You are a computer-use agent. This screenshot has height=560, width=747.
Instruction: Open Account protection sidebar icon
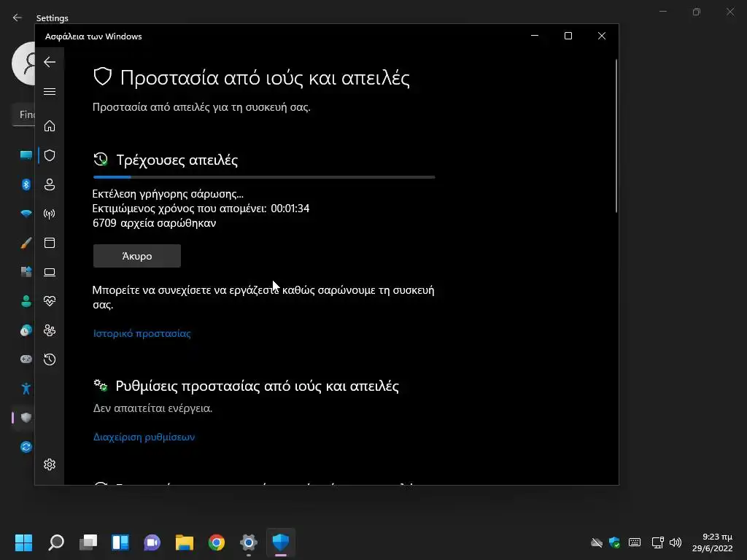50,184
